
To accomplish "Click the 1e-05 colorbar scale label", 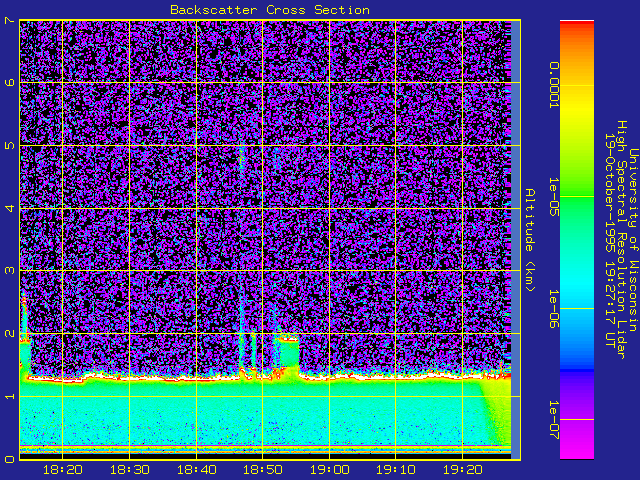I will [x=553, y=197].
